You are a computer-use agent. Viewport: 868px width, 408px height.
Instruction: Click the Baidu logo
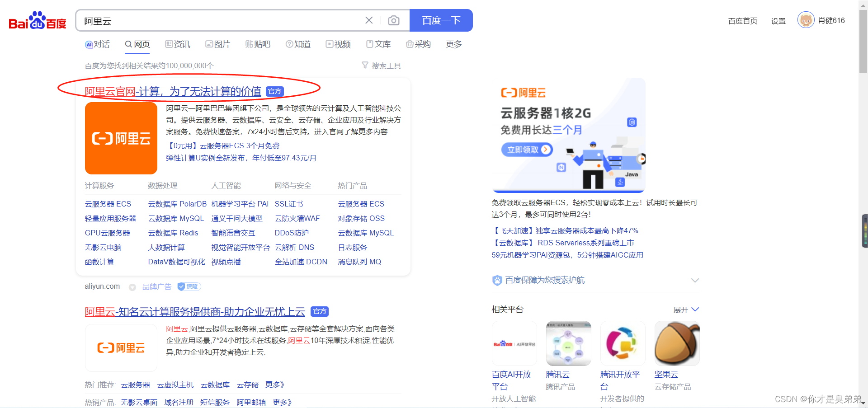(x=38, y=20)
